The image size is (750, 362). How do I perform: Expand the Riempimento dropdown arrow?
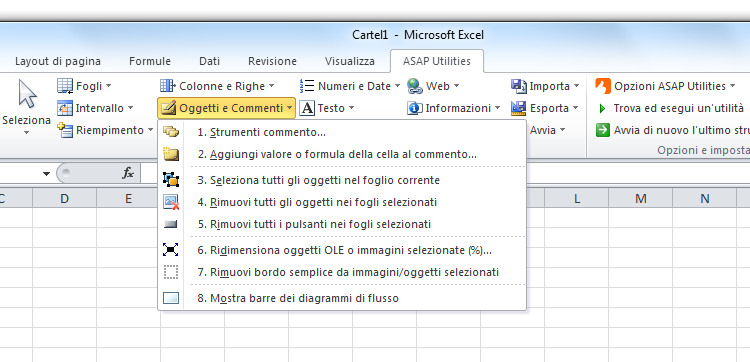pyautogui.click(x=150, y=130)
